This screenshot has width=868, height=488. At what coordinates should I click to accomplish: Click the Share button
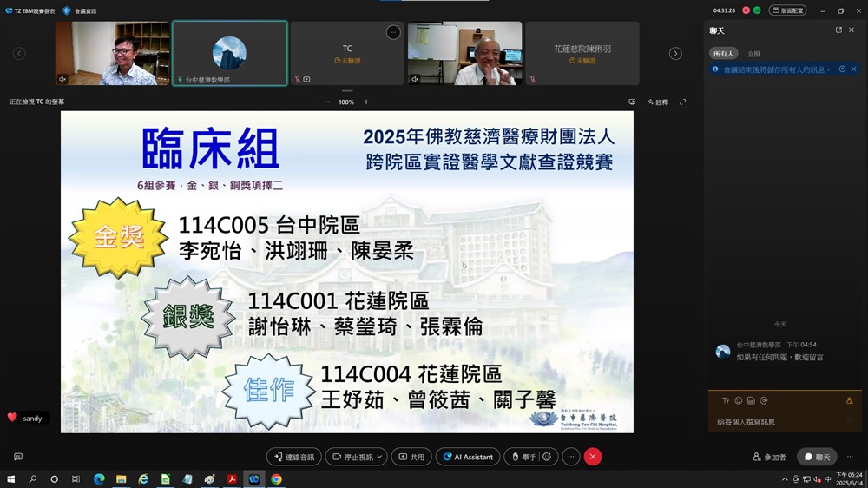pyautogui.click(x=411, y=457)
